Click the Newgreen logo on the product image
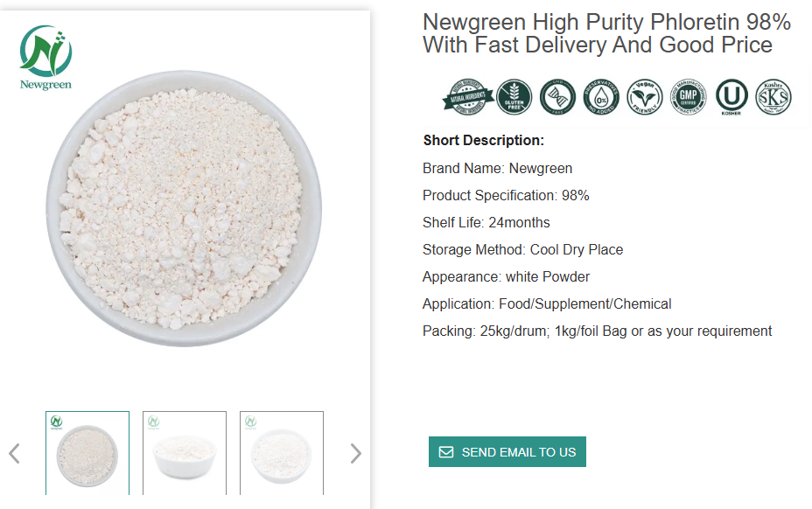This screenshot has width=812, height=509. pos(46,58)
